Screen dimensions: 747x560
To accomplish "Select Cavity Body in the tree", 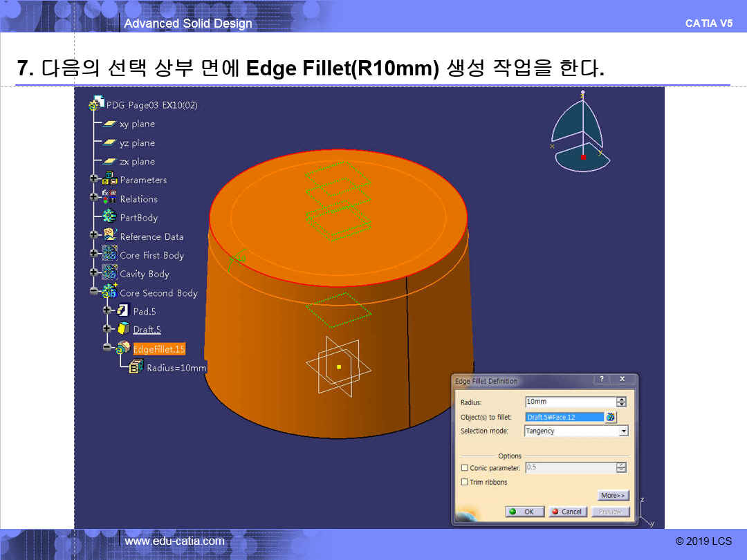I will pyautogui.click(x=144, y=274).
